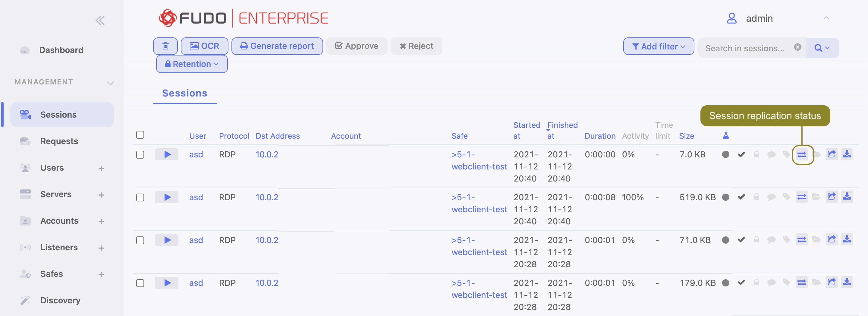
Task: Click the Approve button
Action: coord(357,46)
